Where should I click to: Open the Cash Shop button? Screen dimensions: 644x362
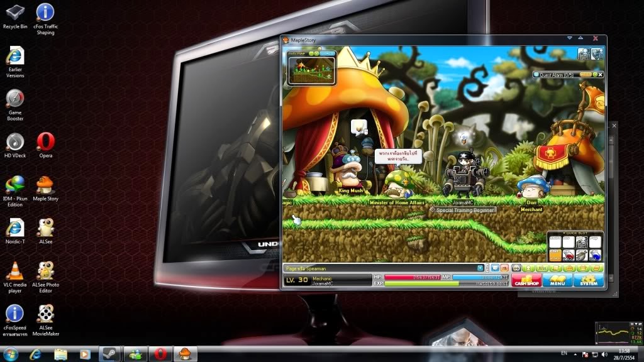pos(526,280)
